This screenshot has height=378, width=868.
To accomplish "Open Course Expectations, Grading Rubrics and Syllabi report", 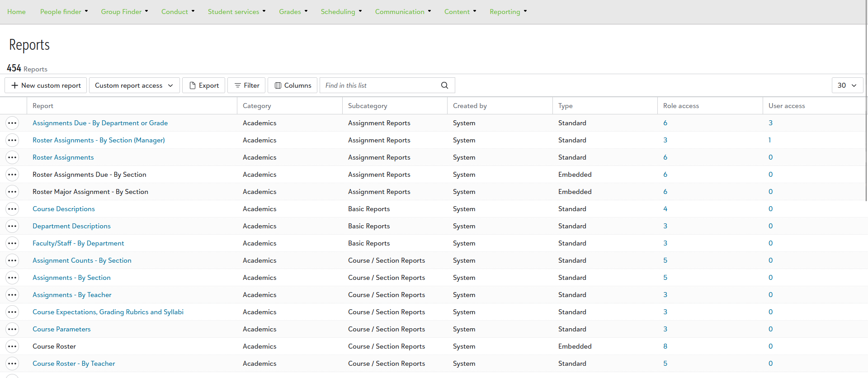I will (108, 312).
